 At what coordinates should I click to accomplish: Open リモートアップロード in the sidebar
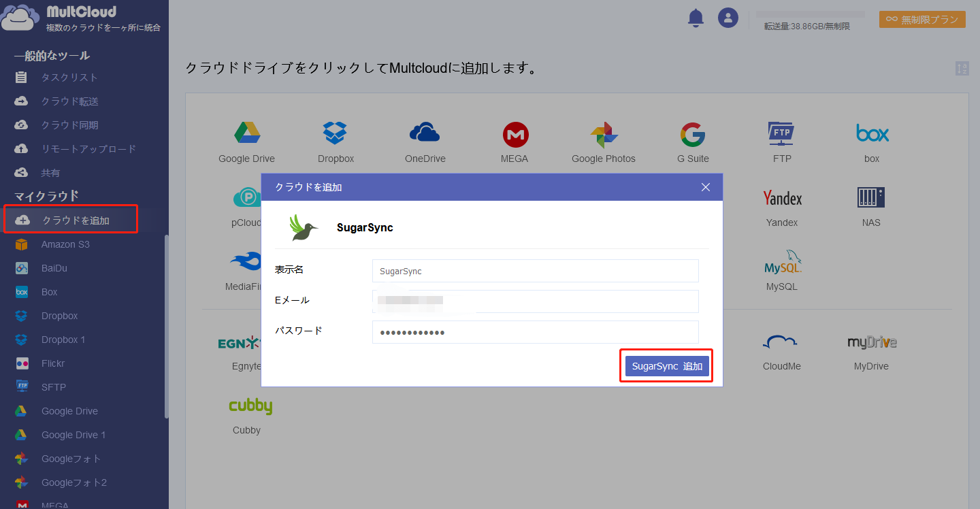tap(88, 149)
